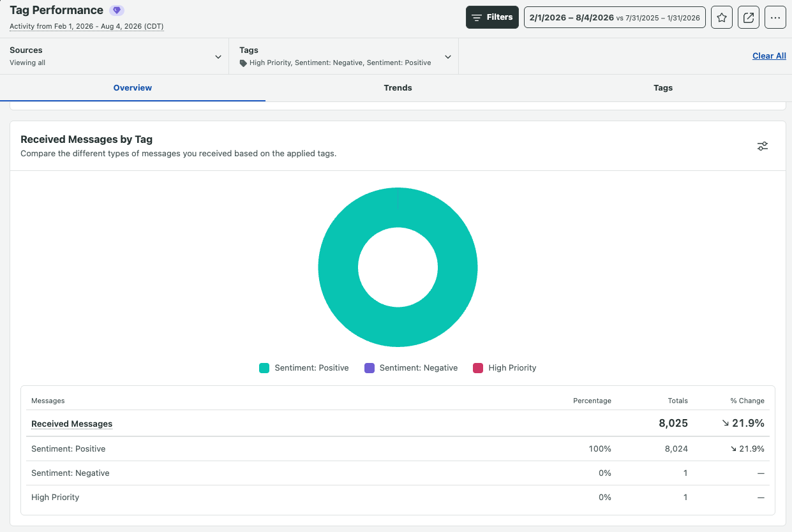
Task: Open chart settings sliders icon
Action: [763, 146]
